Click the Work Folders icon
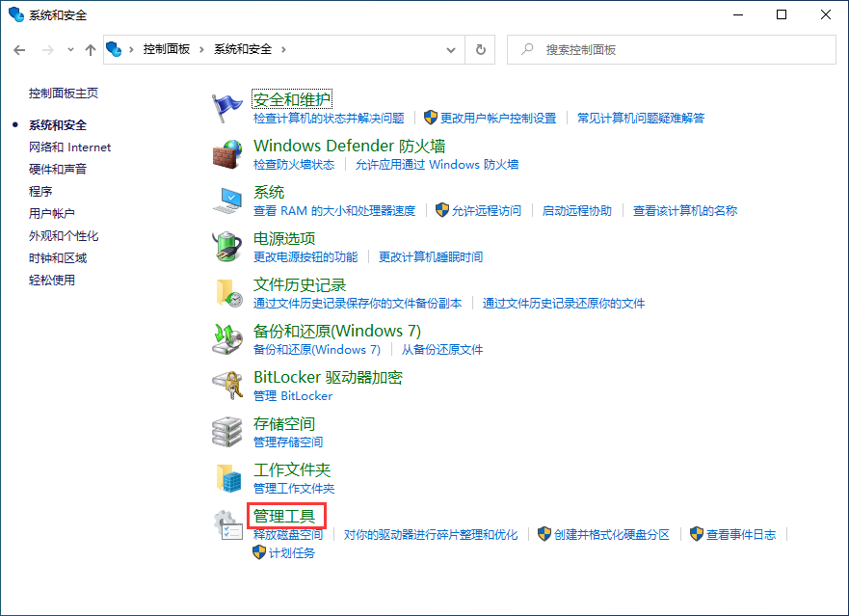This screenshot has width=849, height=616. pos(227,477)
